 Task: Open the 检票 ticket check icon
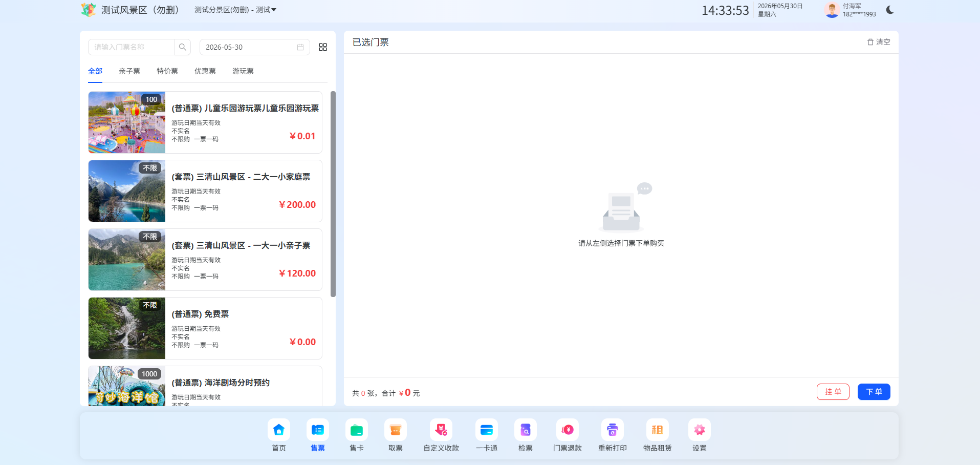point(526,430)
